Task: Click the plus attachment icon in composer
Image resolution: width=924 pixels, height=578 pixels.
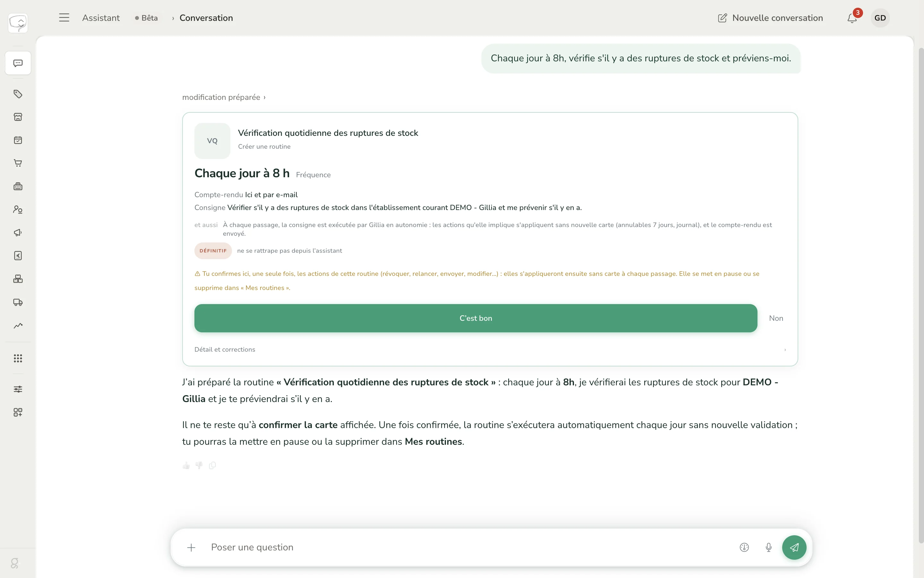Action: 191,547
